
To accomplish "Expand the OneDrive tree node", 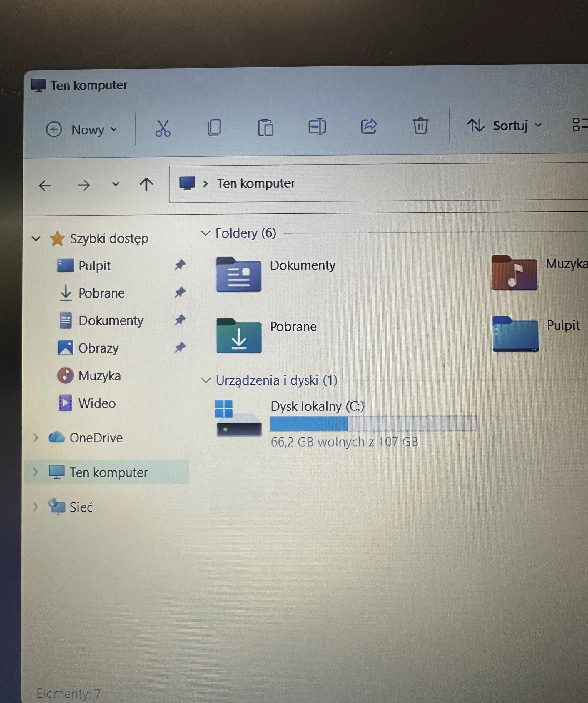I will 36,438.
